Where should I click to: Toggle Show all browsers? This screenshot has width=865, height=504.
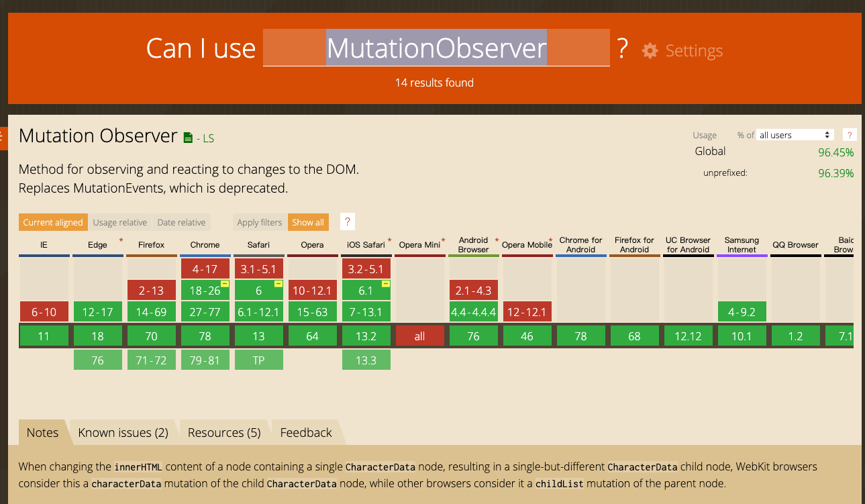coord(308,222)
